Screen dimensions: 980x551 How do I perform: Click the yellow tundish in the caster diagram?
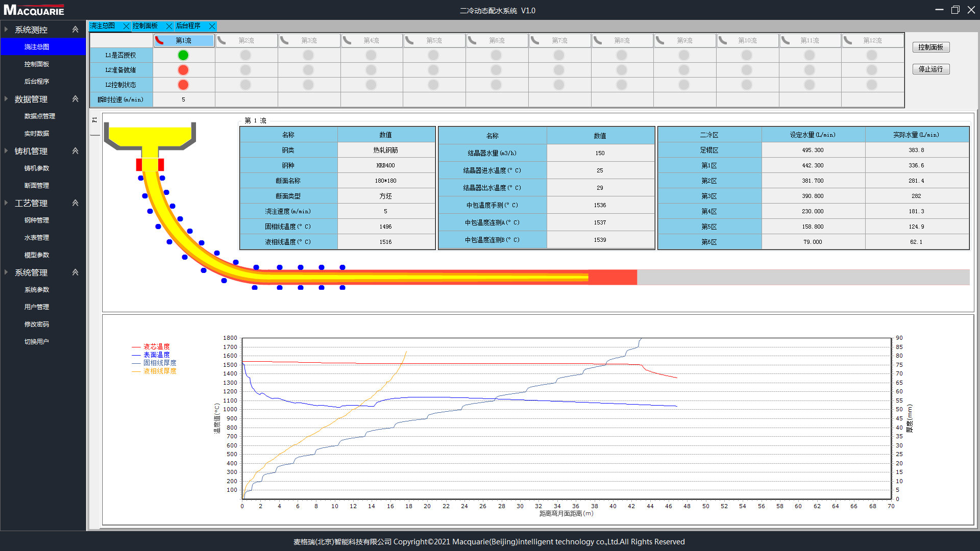point(150,135)
